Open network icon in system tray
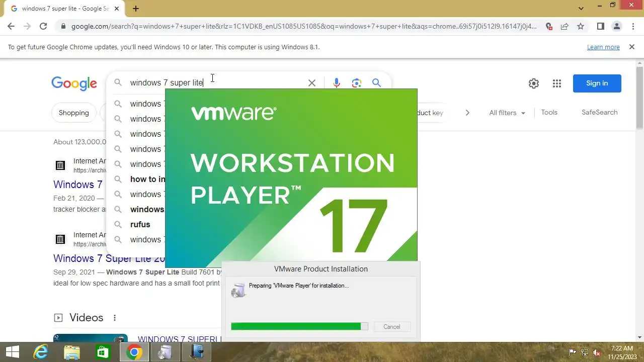The height and width of the screenshot is (362, 644). click(x=585, y=352)
